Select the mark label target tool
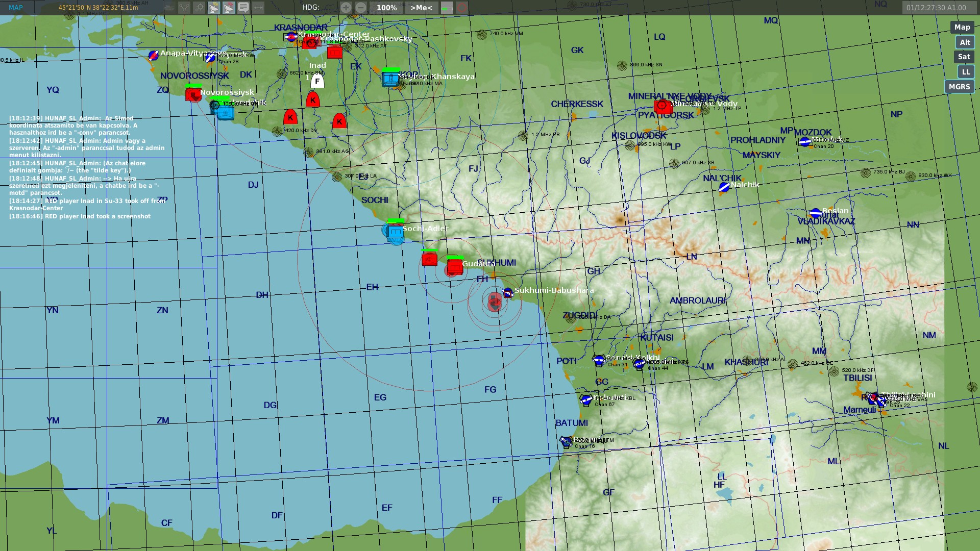 [199, 8]
